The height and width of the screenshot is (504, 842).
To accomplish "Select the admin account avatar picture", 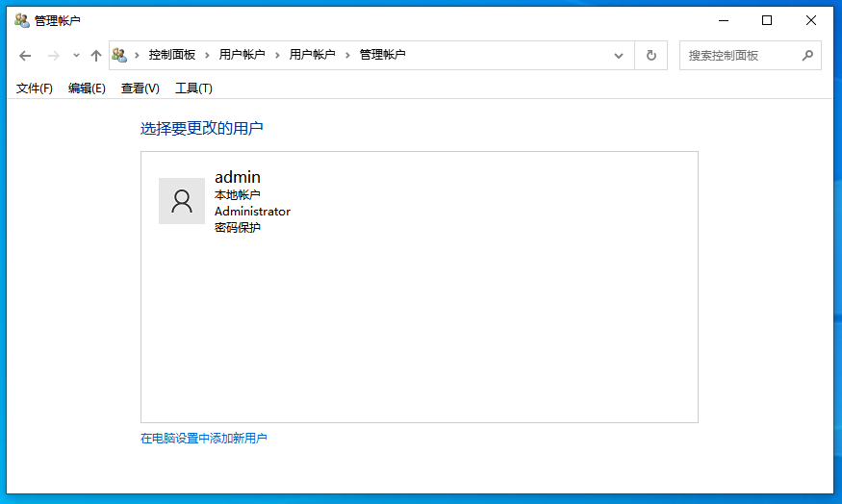I will tap(182, 201).
